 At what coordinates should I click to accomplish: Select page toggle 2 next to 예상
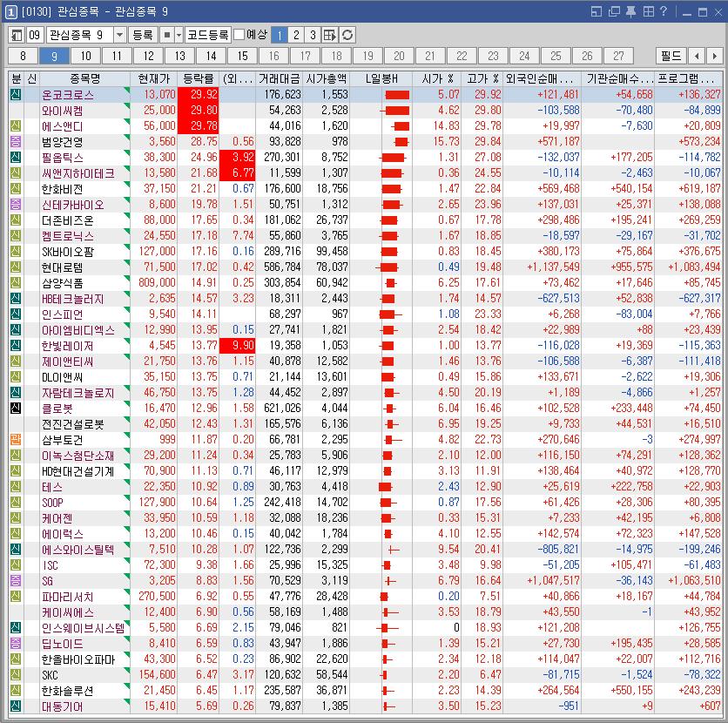pyautogui.click(x=296, y=35)
